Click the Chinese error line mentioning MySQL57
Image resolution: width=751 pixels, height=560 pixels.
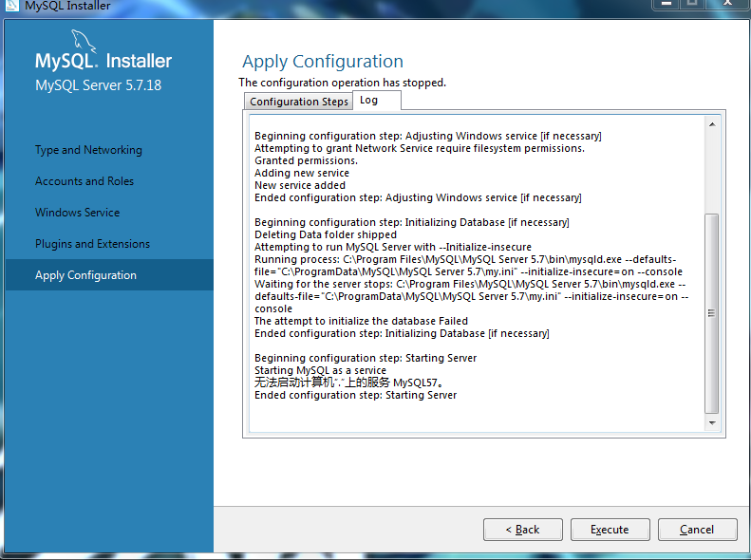349,383
